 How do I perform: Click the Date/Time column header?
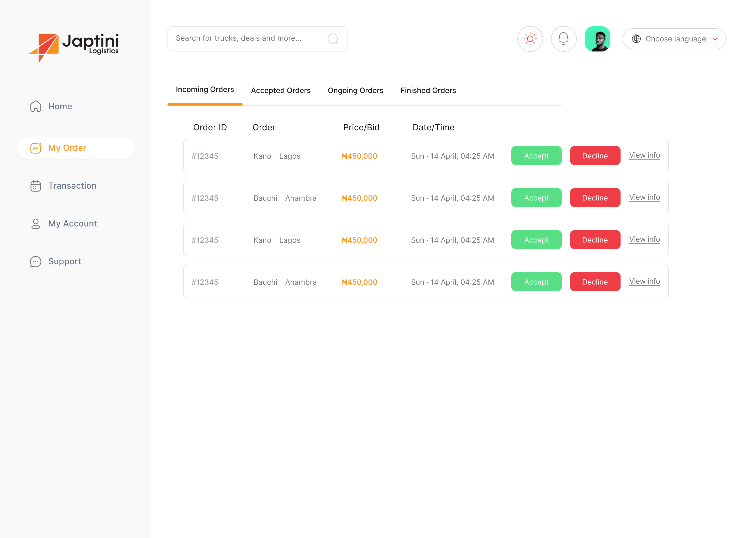point(433,128)
